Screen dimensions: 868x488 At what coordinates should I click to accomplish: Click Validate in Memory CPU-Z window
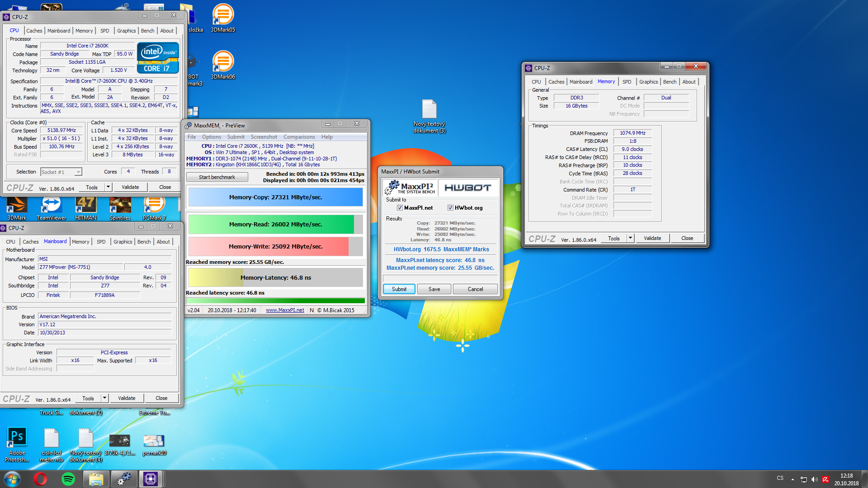point(652,238)
